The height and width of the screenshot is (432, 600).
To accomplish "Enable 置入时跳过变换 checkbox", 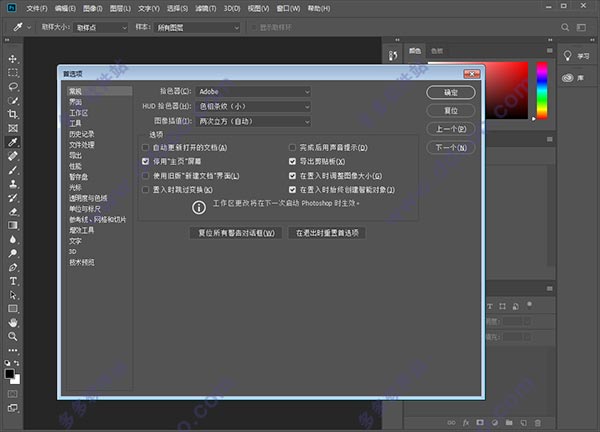I will 145,189.
